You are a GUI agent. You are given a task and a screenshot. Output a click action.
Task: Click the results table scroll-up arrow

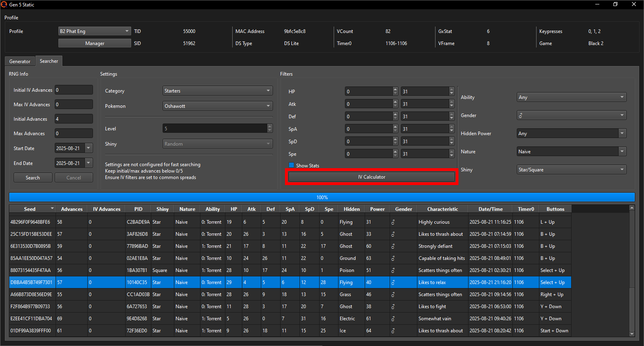click(x=632, y=208)
